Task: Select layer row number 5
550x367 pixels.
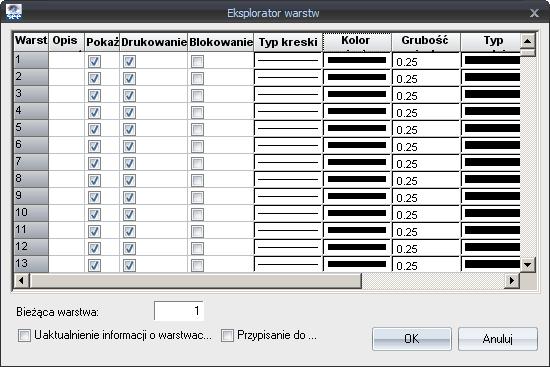Action: [31, 128]
